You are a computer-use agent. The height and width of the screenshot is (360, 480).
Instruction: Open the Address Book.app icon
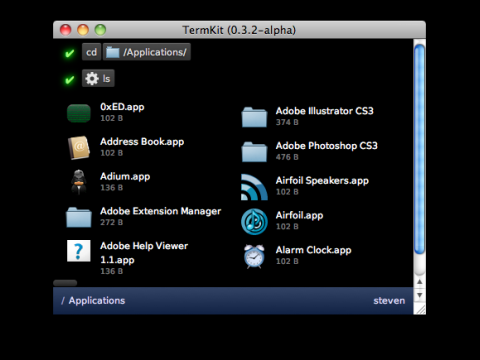[x=79, y=148]
